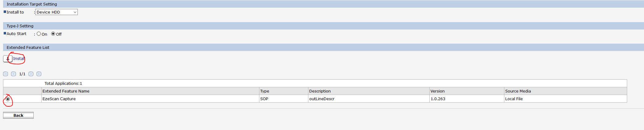The height and width of the screenshot is (130, 644).
Task: Go to next page of feature list
Action: [31, 74]
